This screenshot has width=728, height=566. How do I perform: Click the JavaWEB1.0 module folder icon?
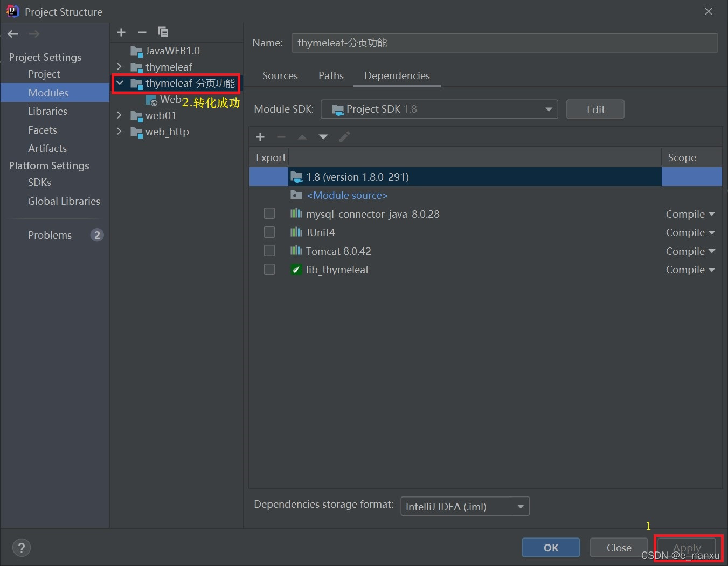(x=136, y=51)
